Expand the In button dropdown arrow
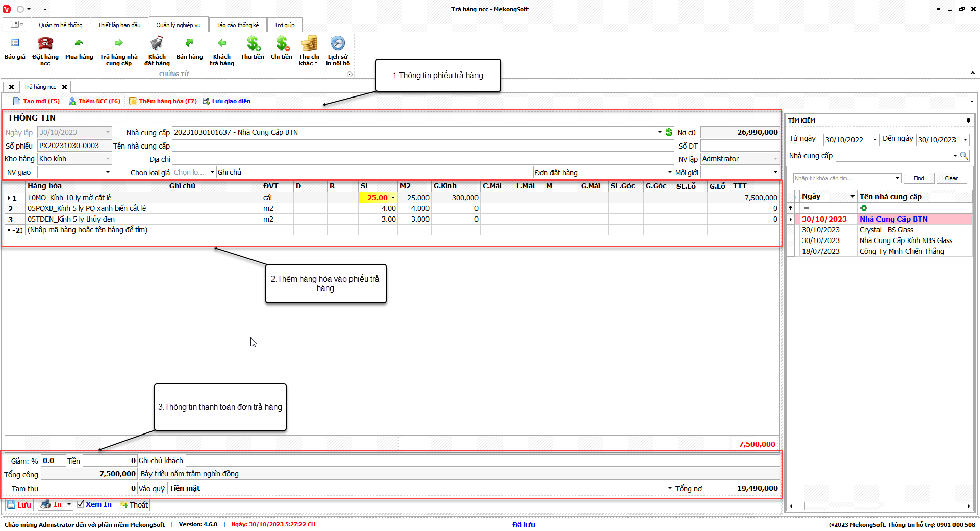Viewport: 980px width, 531px height. (69, 504)
